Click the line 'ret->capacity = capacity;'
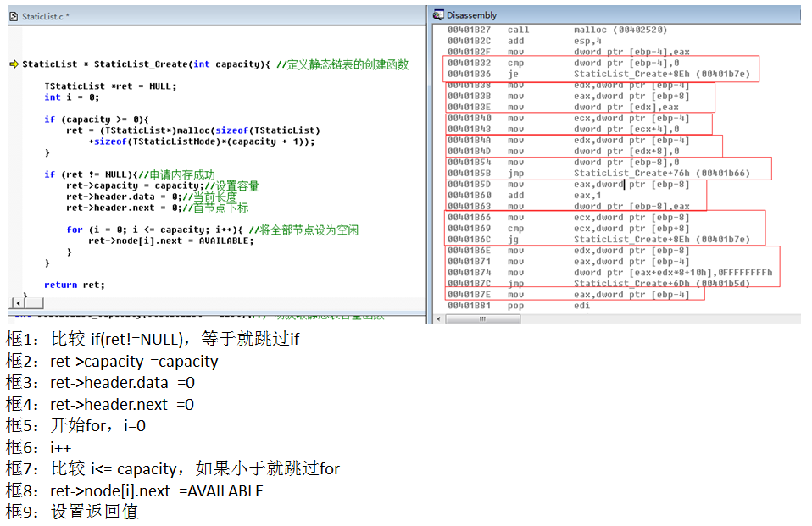The image size is (812, 526). click(163, 185)
